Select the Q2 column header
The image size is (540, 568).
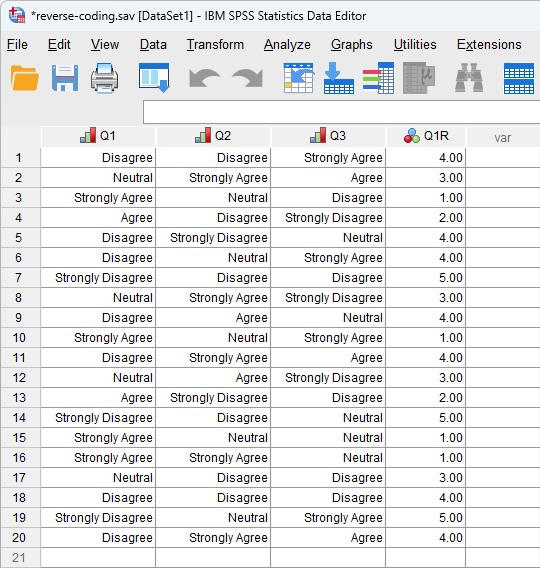click(x=213, y=136)
